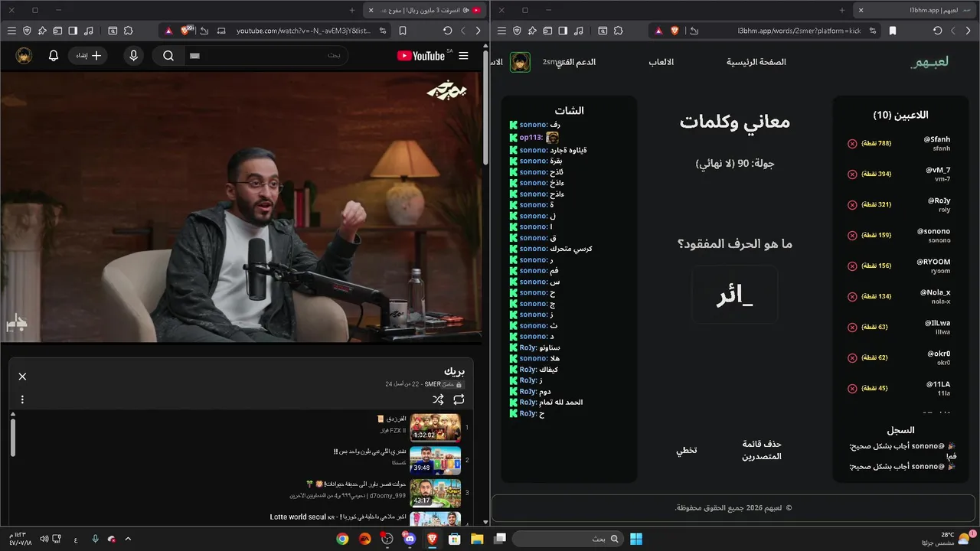Image resolution: width=980 pixels, height=551 pixels.
Task: Click Leo AI sparkle icon in l3bhm window
Action: pyautogui.click(x=532, y=31)
